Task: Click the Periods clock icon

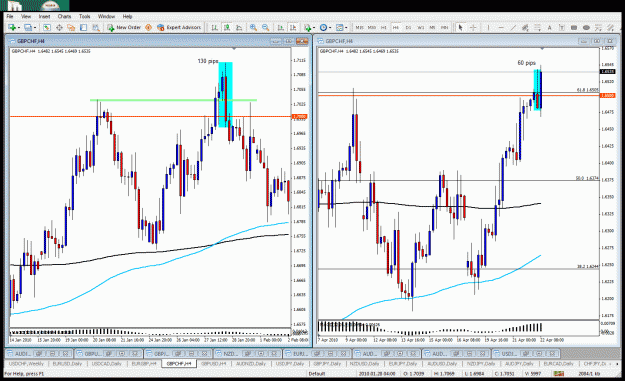Action: tap(323, 27)
